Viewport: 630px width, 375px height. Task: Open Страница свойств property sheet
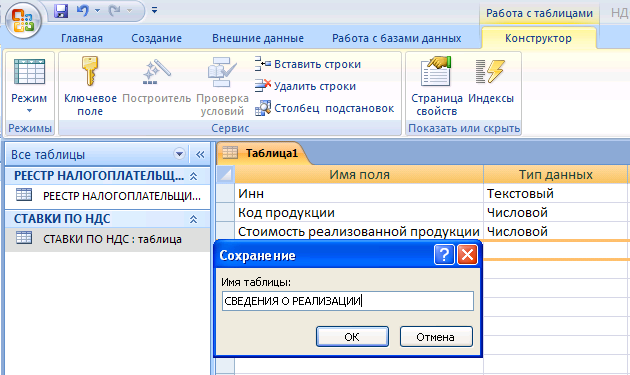tap(437, 86)
